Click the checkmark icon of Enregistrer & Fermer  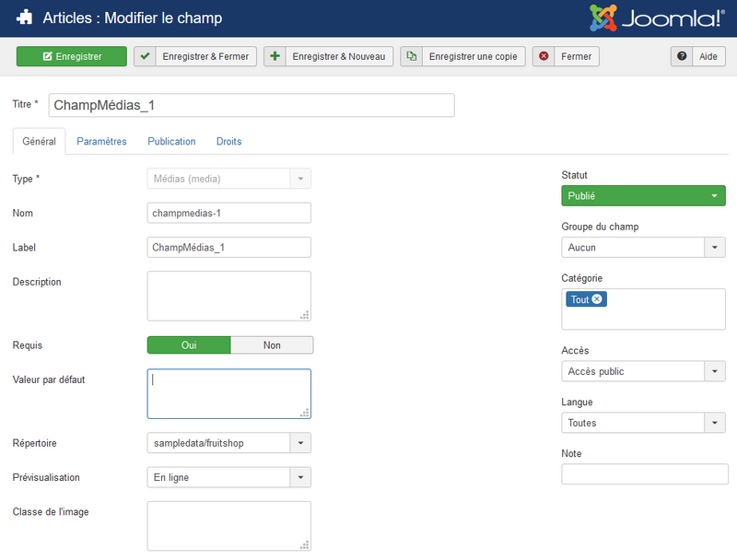coord(145,56)
